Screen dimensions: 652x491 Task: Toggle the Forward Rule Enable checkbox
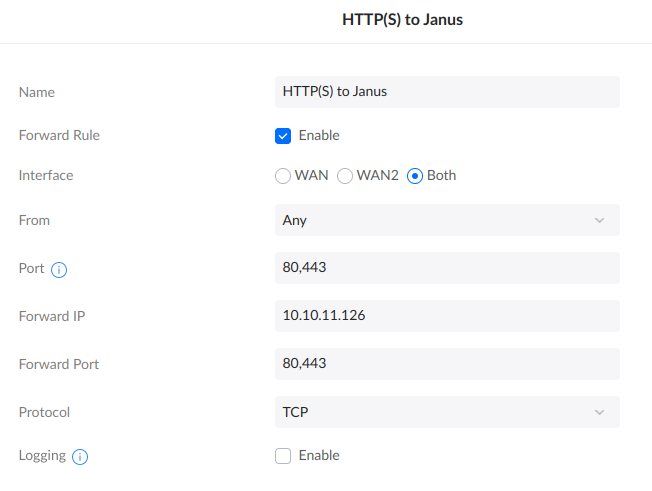coord(283,136)
